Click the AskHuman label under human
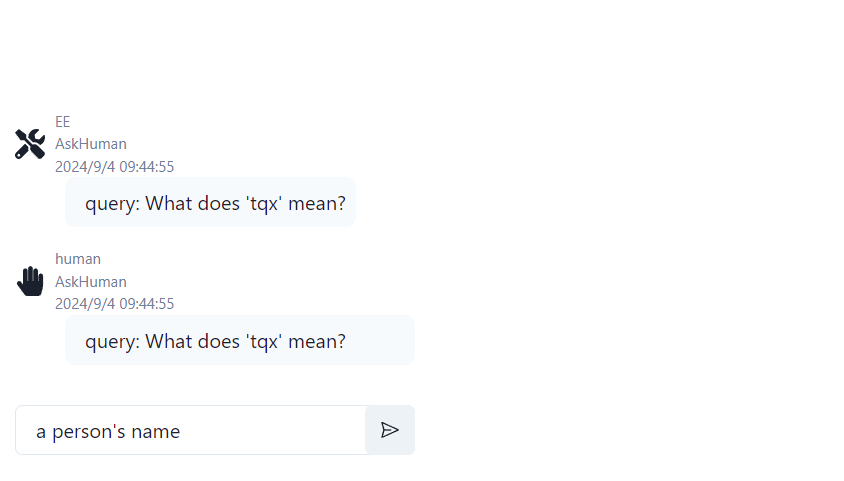This screenshot has width=844, height=481. [x=91, y=282]
